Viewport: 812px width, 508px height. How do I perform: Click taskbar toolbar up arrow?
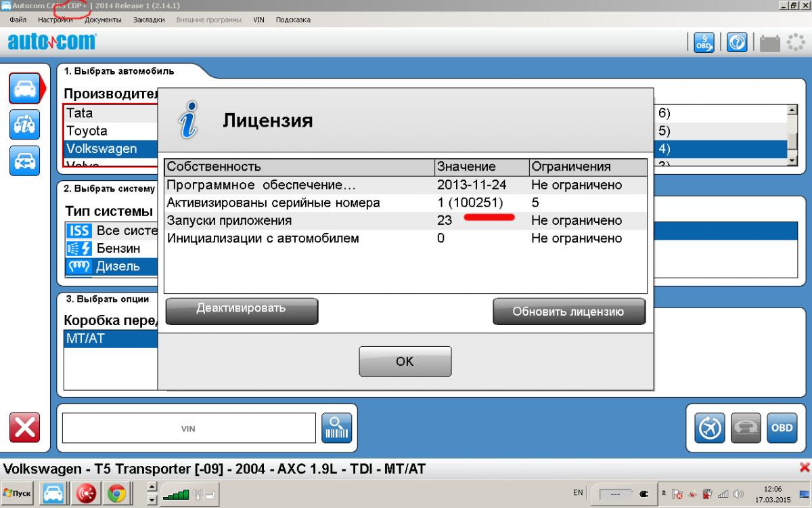(x=152, y=487)
